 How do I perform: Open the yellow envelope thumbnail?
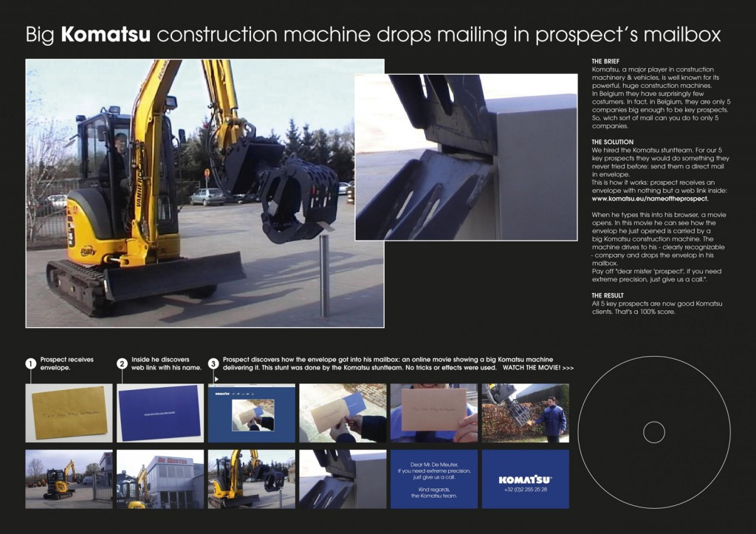click(69, 413)
